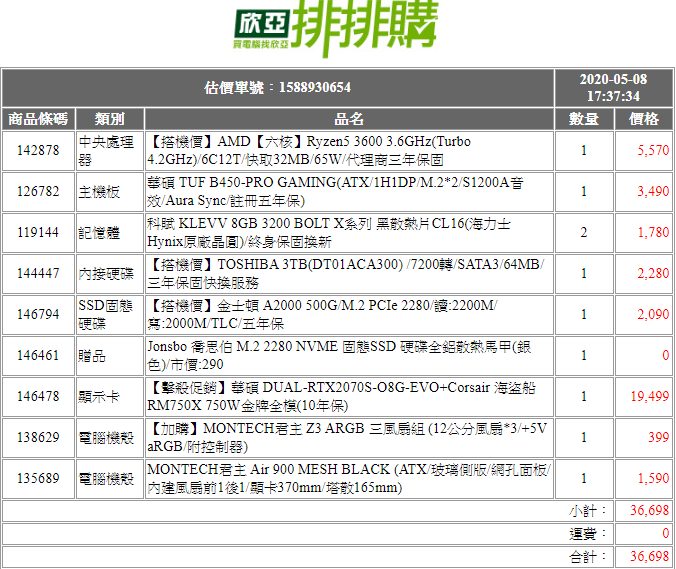Image resolution: width=676 pixels, height=569 pixels.
Task: Click the quantity 2 for KLEVV memory
Action: click(584, 232)
